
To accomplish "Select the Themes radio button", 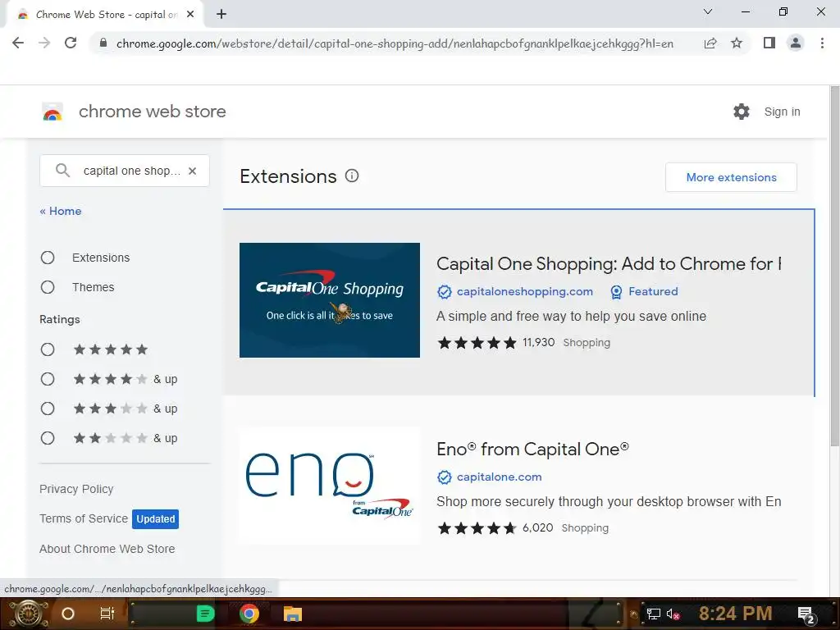I will coord(48,287).
